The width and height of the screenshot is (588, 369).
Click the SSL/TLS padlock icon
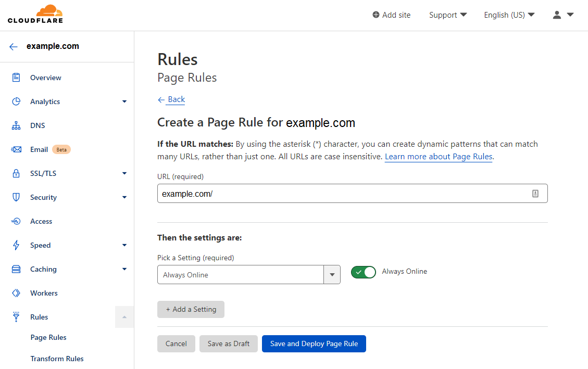[16, 173]
